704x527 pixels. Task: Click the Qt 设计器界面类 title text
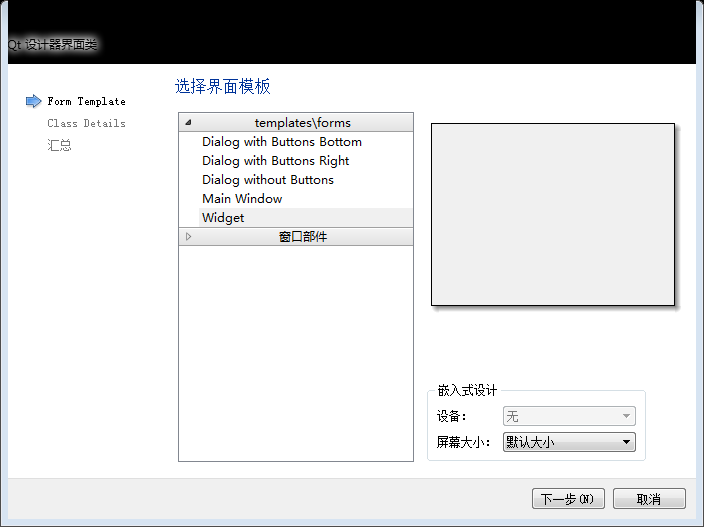tap(52, 44)
